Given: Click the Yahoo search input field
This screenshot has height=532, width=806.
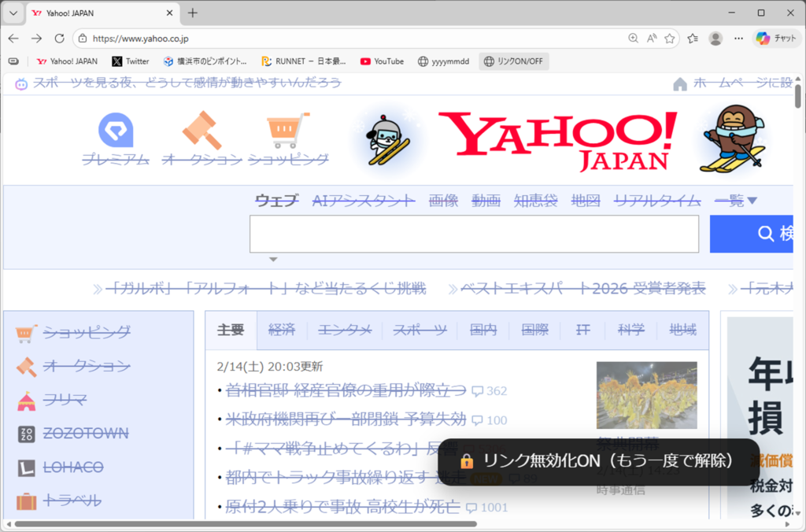Looking at the screenshot, I should pyautogui.click(x=474, y=234).
